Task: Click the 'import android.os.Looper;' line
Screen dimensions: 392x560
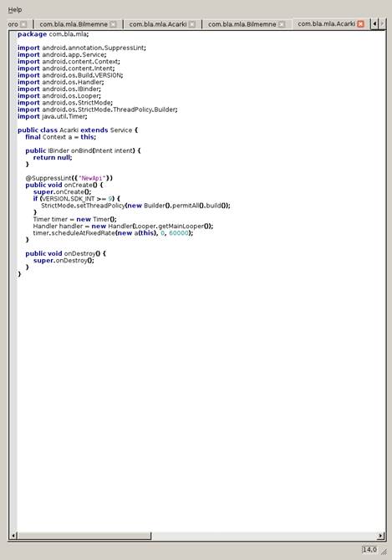Action: (59, 96)
